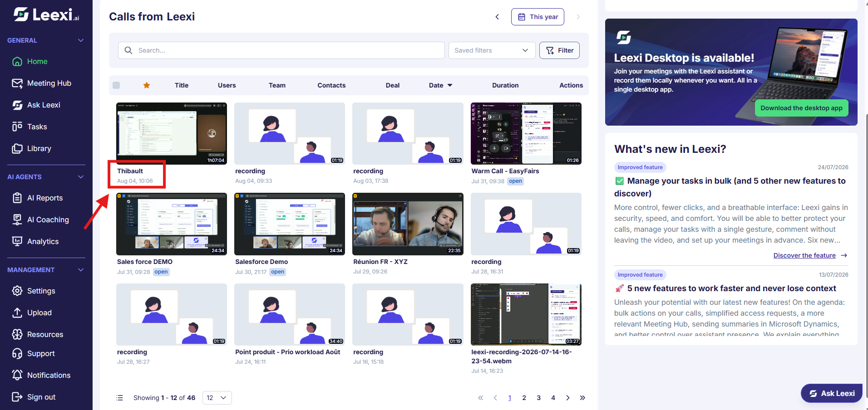Jump to the last page arrow

pyautogui.click(x=582, y=398)
